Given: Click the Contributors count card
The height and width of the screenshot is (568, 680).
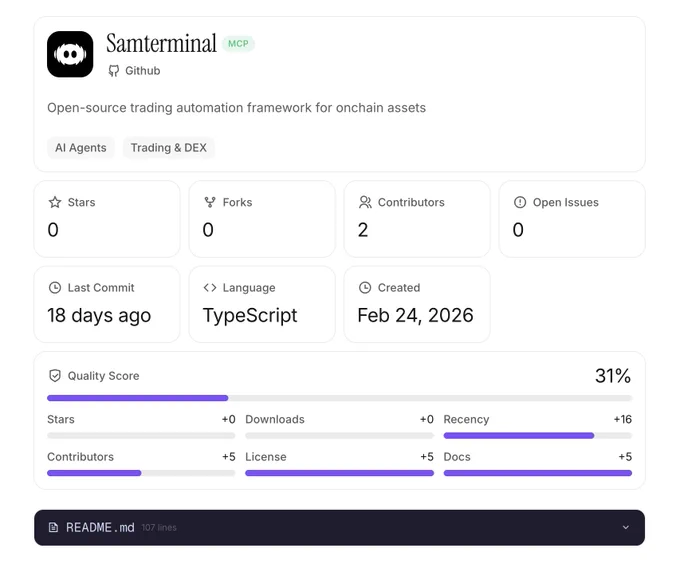Looking at the screenshot, I should [x=417, y=219].
